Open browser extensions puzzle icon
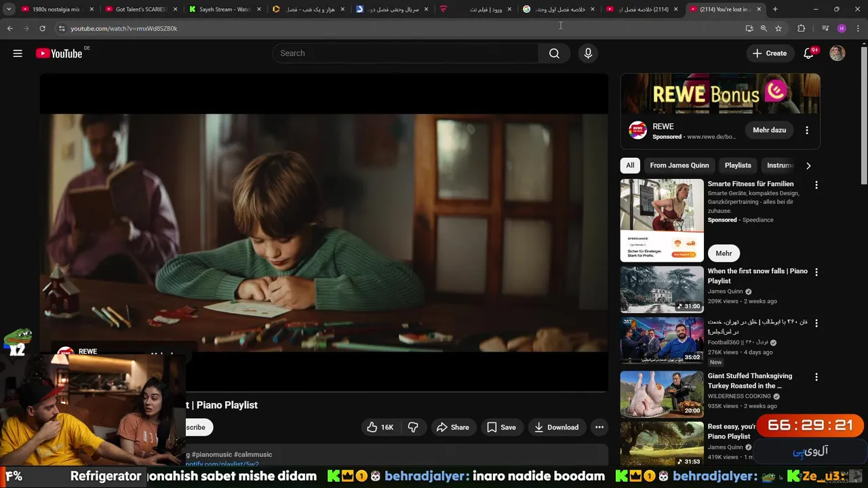Viewport: 868px width, 488px height. pos(802,28)
